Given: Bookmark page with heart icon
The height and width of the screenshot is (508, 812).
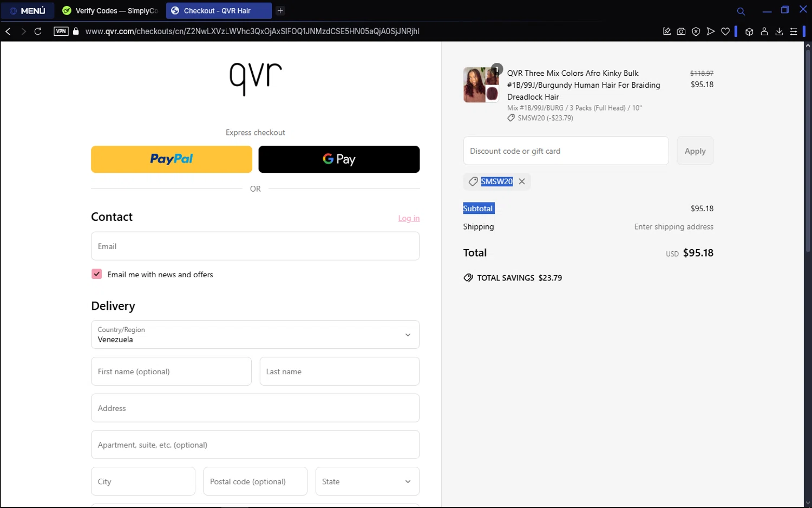Looking at the screenshot, I should point(725,31).
